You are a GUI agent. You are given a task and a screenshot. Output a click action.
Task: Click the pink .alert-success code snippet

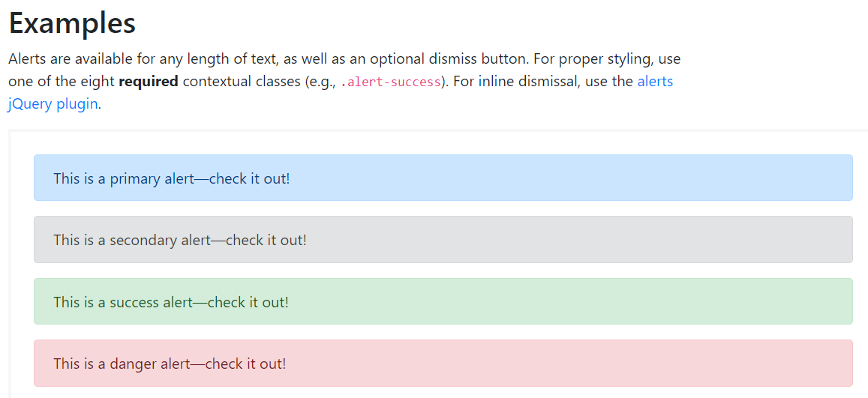pyautogui.click(x=391, y=82)
